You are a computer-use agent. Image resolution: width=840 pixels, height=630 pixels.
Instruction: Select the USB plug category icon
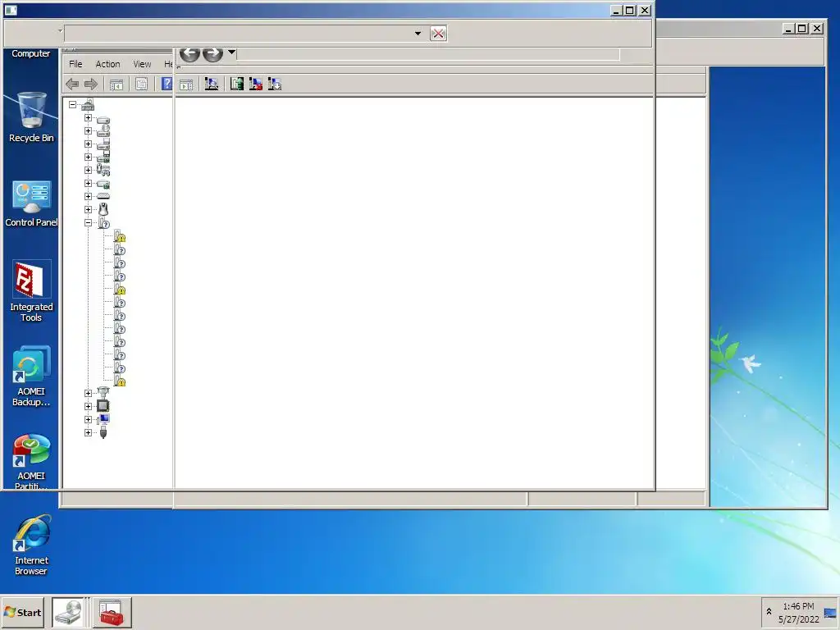point(103,432)
